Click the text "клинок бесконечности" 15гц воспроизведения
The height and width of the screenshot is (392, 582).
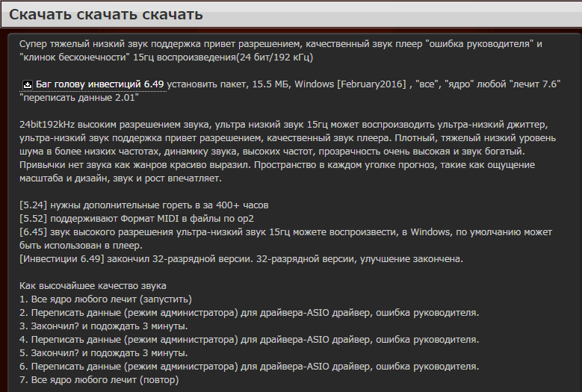coord(127,57)
